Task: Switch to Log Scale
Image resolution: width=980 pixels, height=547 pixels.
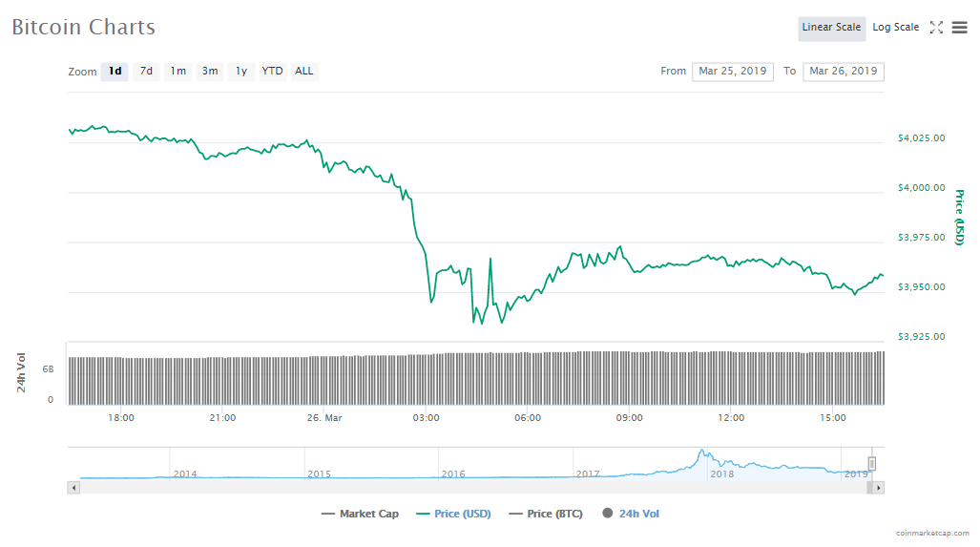Action: click(x=895, y=28)
